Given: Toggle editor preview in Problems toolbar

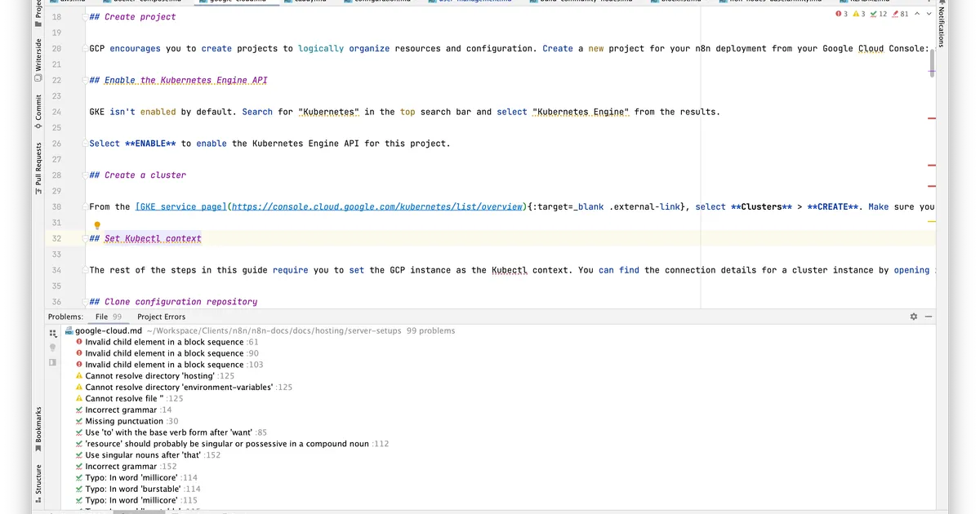Looking at the screenshot, I should click(54, 362).
